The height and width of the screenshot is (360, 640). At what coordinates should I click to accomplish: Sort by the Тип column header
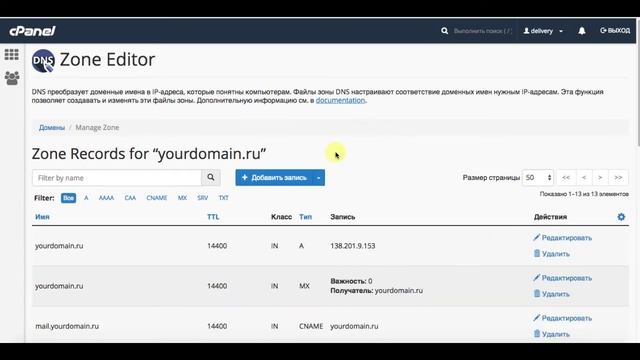tap(305, 217)
